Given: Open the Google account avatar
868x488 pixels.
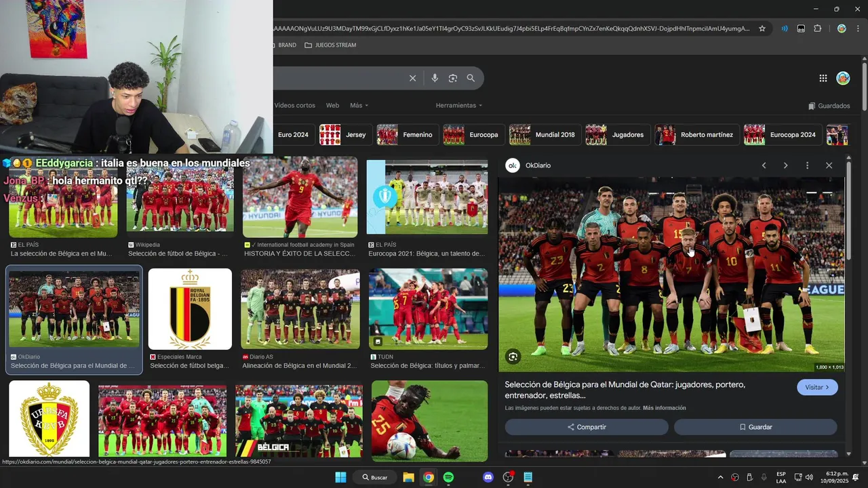Looking at the screenshot, I should pyautogui.click(x=843, y=78).
